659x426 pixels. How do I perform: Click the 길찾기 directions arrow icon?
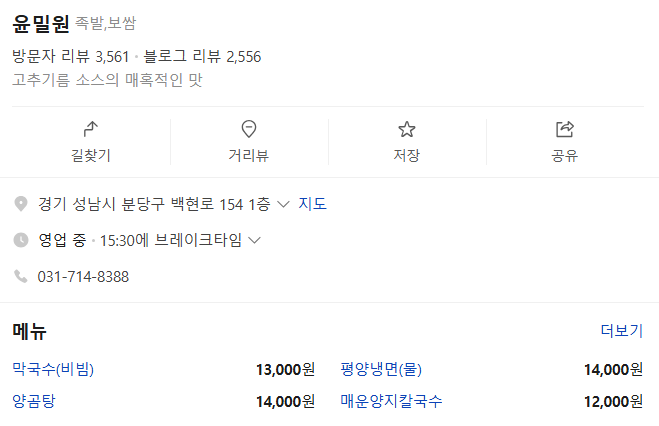coord(90,129)
